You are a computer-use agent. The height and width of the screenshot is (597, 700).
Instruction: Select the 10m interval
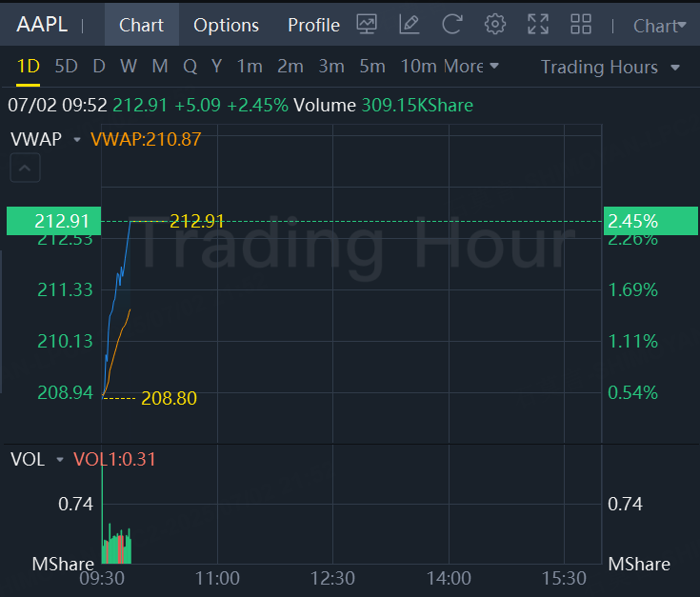point(418,67)
